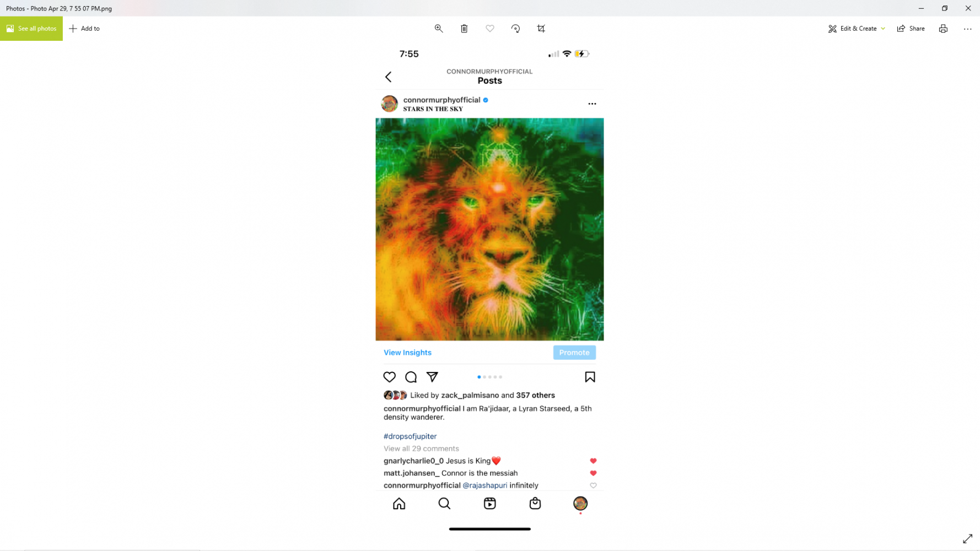Tap the Instagram send paper-plane icon
This screenshot has width=980, height=551.
(x=432, y=377)
